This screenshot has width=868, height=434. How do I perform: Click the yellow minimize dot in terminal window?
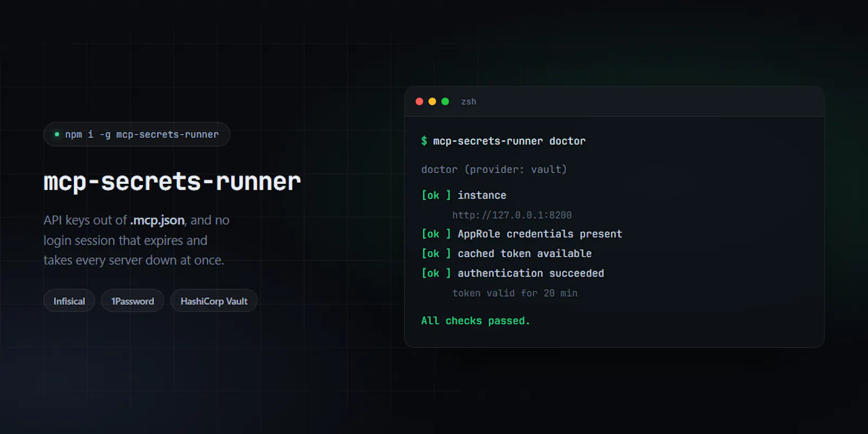click(432, 101)
